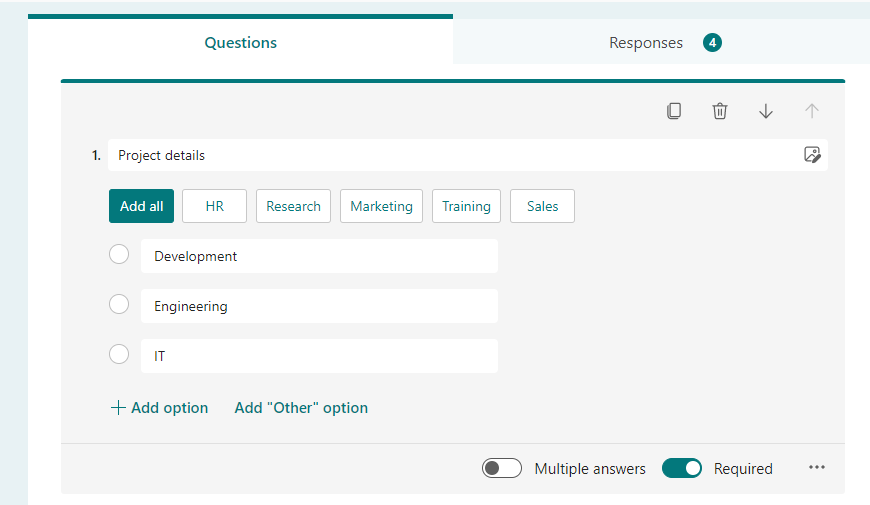Add the Sales suggested option

point(542,206)
